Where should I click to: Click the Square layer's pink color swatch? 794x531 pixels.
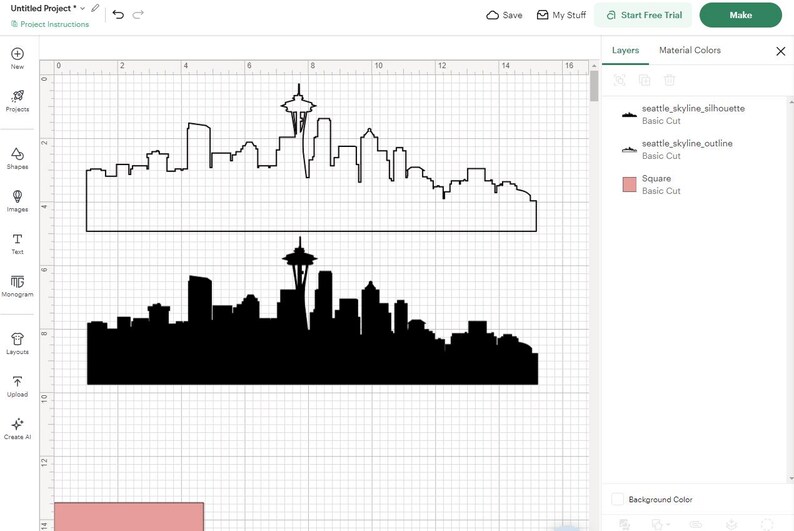pyautogui.click(x=629, y=184)
